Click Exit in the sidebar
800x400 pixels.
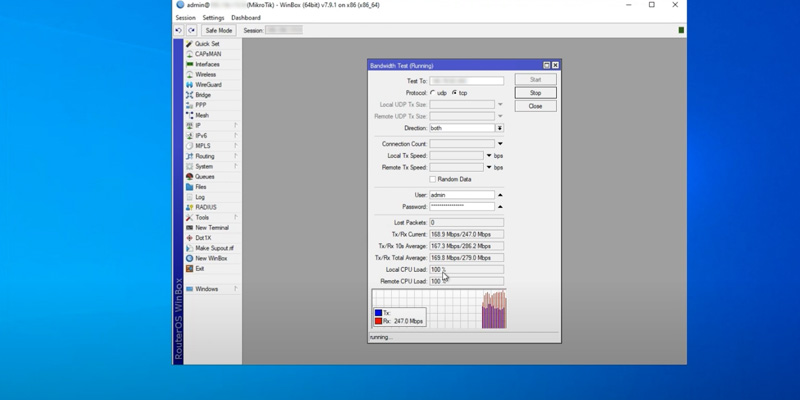(199, 268)
